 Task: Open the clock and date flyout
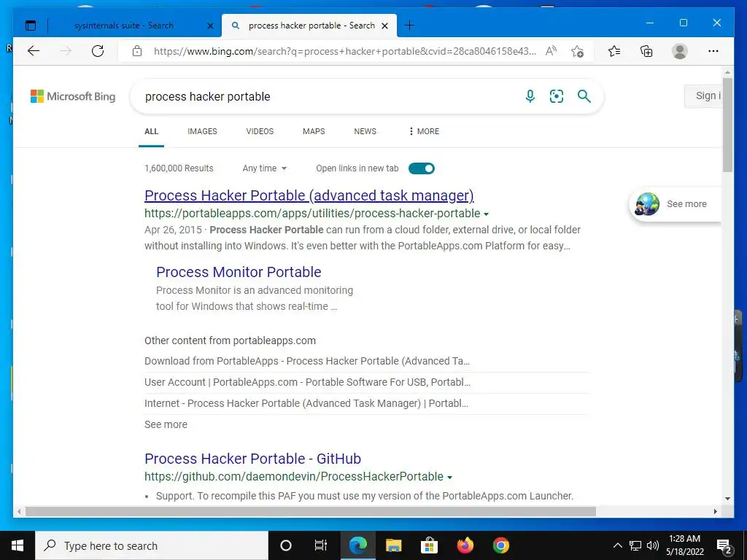click(684, 545)
